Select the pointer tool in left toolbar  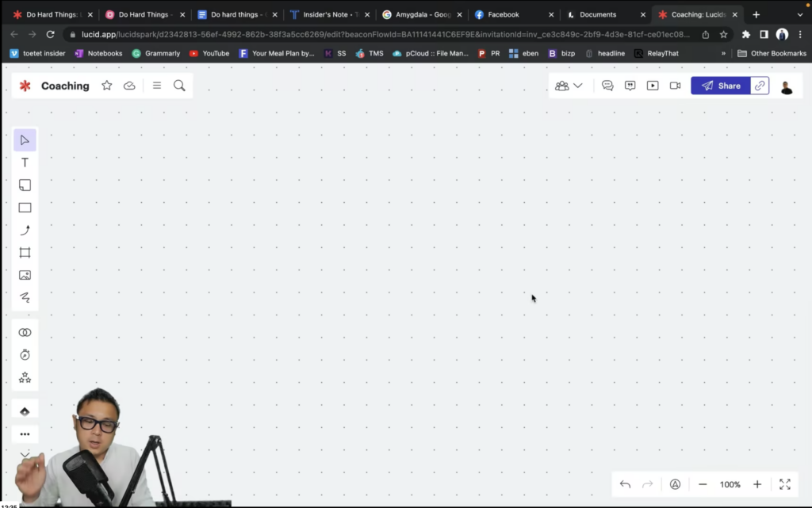pyautogui.click(x=25, y=140)
